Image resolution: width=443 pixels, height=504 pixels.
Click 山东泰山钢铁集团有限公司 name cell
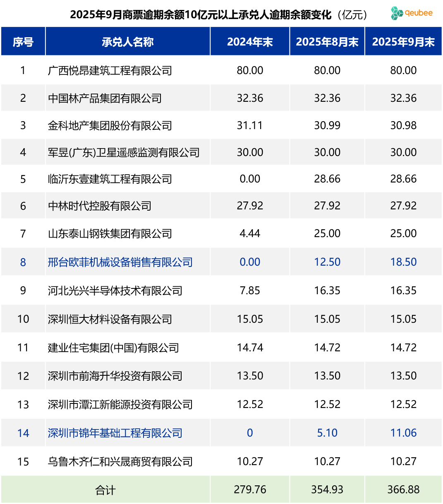(x=110, y=234)
